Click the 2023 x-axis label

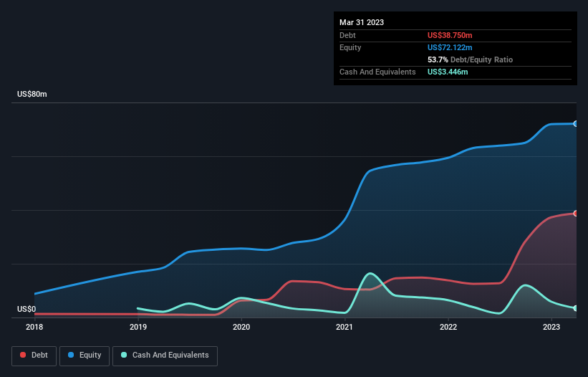[x=551, y=327]
